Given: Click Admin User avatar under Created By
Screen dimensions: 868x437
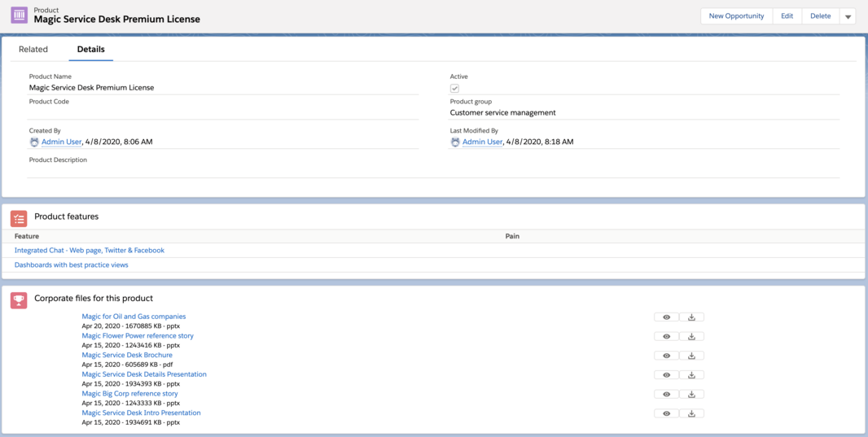Looking at the screenshot, I should [x=34, y=142].
